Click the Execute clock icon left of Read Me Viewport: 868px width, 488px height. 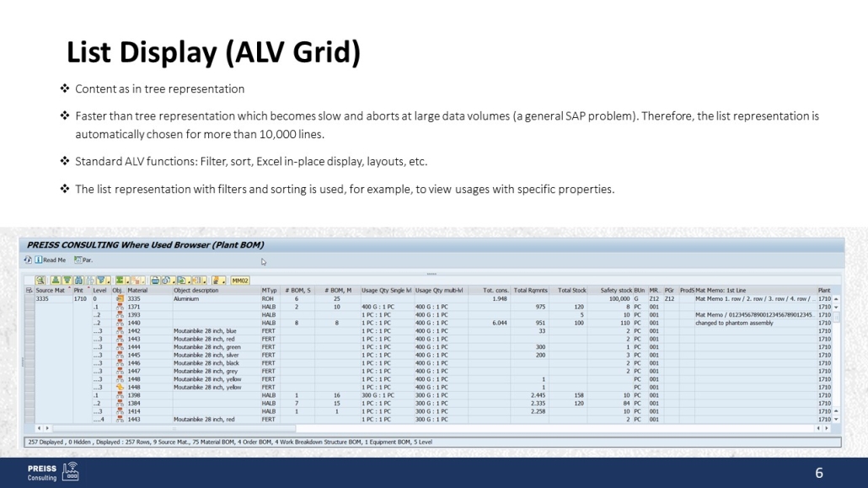[x=28, y=260]
